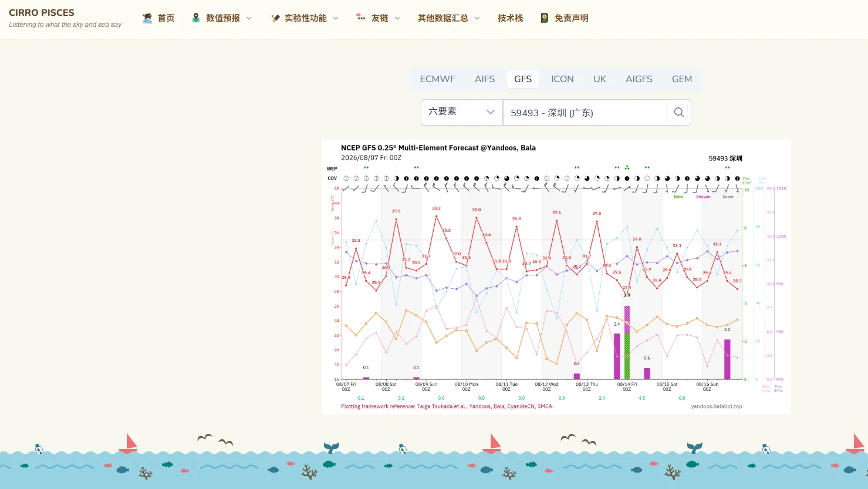Click the 友链 chat bubble icon
868x489 pixels.
361,18
